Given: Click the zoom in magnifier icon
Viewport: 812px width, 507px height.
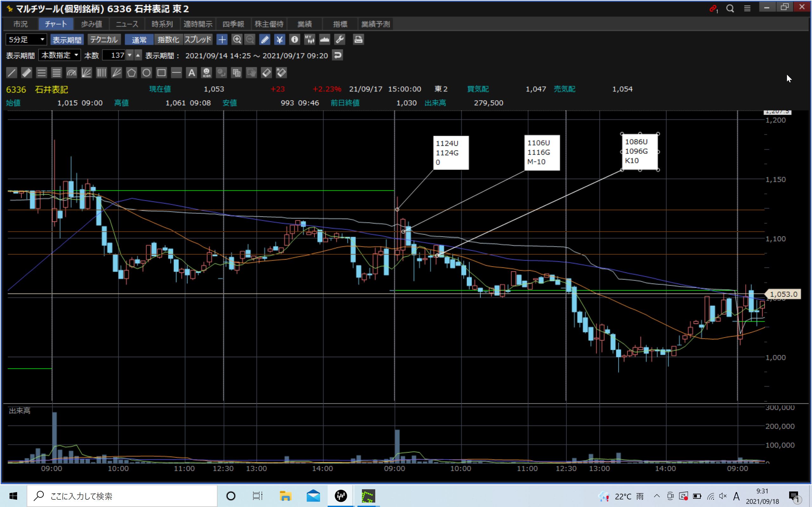Looking at the screenshot, I should [x=237, y=40].
